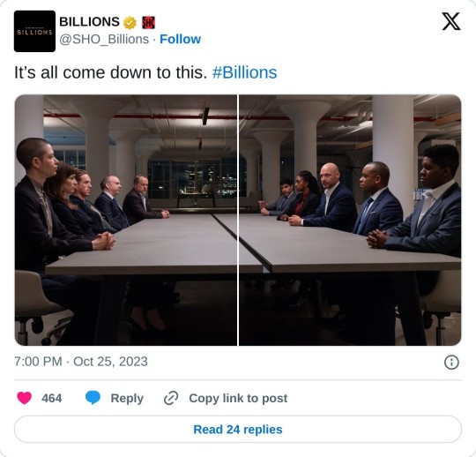Open the BILLIONS profile avatar

click(34, 31)
